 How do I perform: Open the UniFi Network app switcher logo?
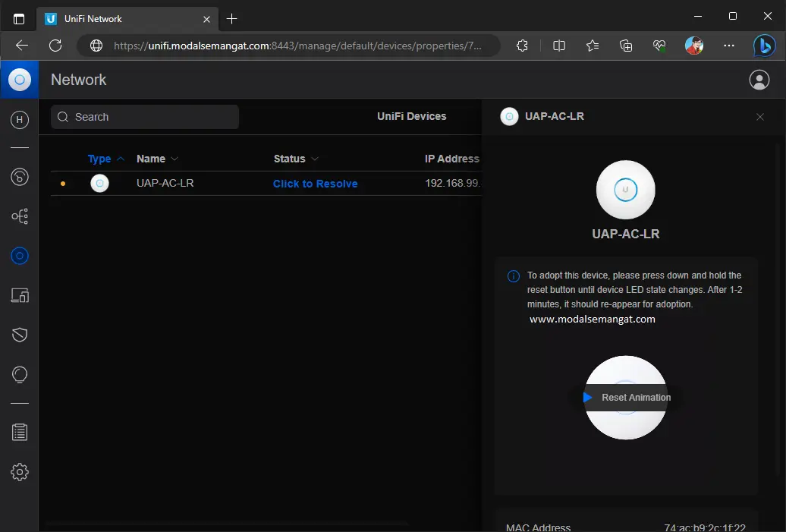click(x=20, y=80)
